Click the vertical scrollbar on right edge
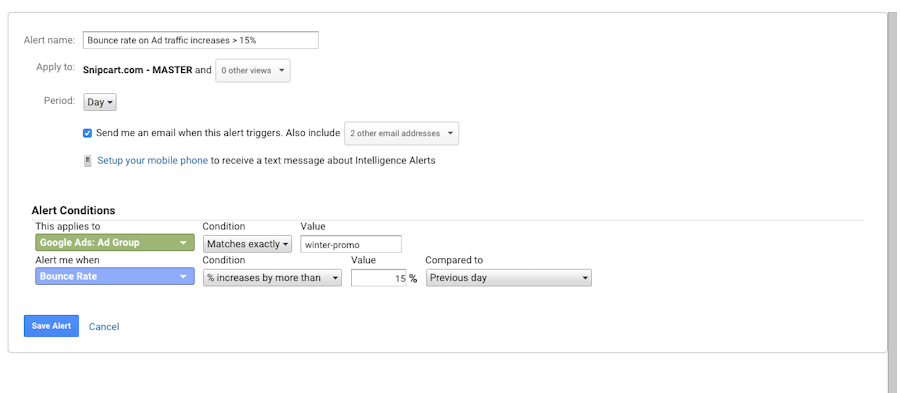This screenshot has width=900, height=393. coord(894,196)
